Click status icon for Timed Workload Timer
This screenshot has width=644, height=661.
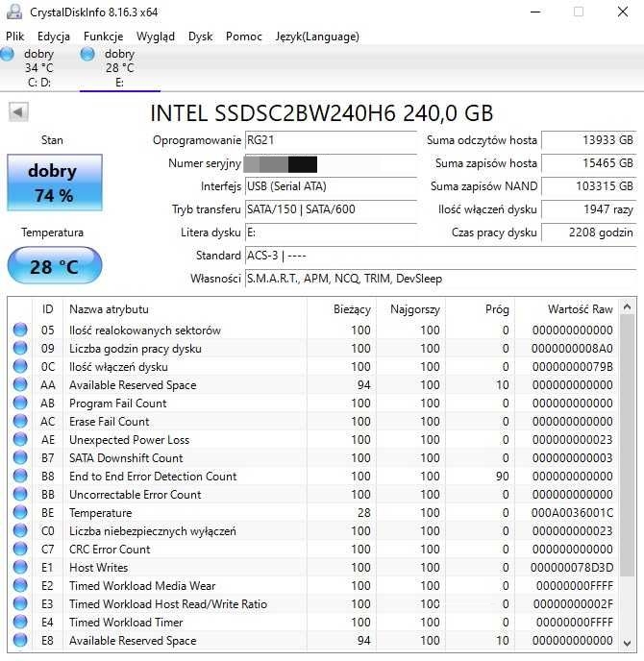pyautogui.click(x=20, y=623)
